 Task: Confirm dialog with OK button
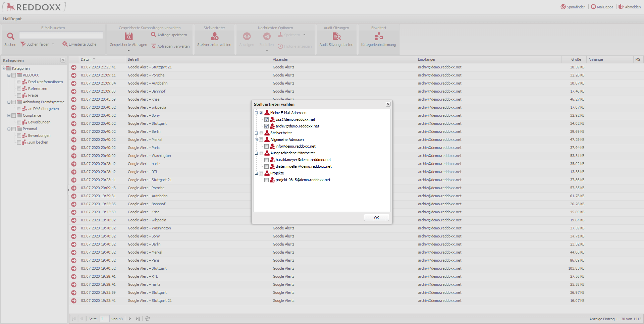[376, 218]
